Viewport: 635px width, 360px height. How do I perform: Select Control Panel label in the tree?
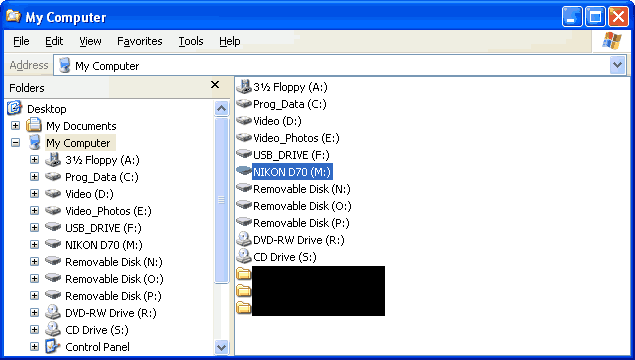[97, 347]
